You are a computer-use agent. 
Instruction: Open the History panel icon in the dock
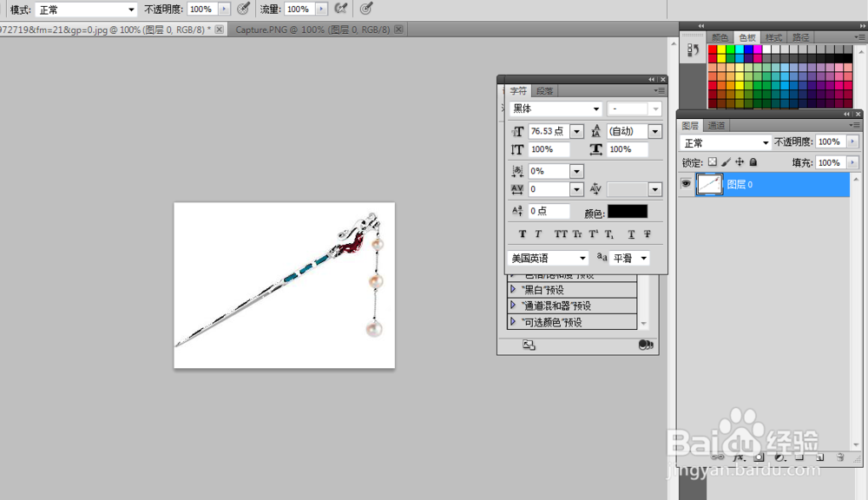693,50
